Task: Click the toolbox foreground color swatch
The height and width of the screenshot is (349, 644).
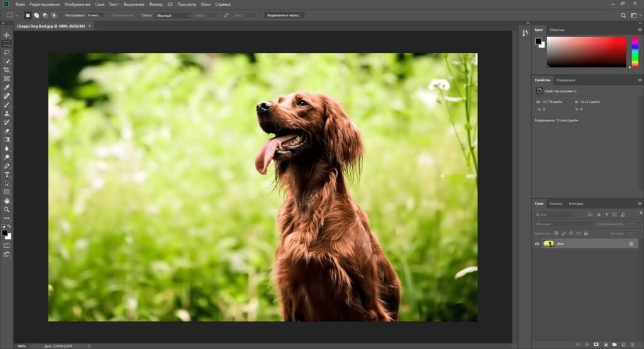Action: [x=4, y=233]
